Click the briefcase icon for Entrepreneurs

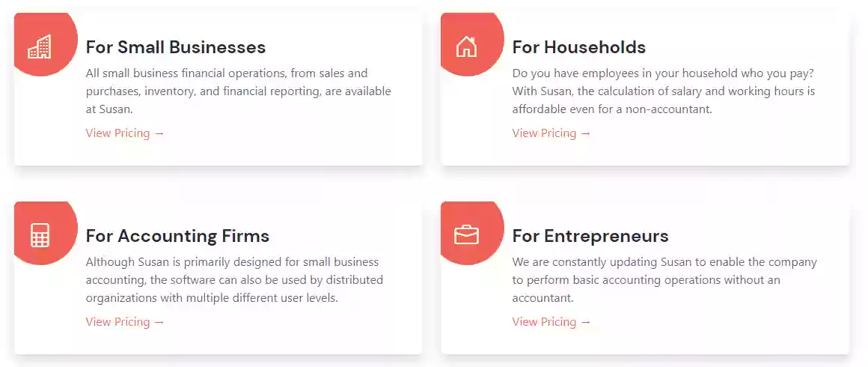pos(466,235)
